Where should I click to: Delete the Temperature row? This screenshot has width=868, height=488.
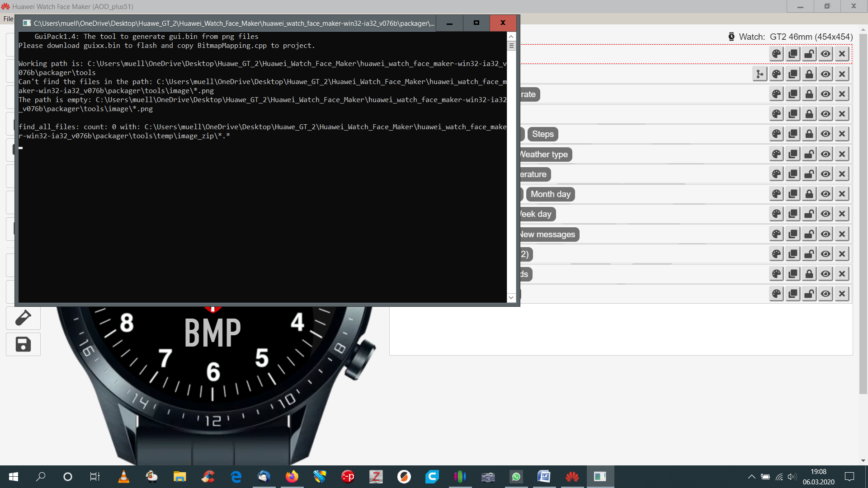pos(842,174)
